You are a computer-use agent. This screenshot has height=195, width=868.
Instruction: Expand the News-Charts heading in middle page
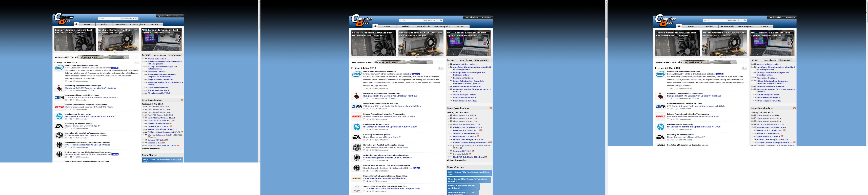tap(455, 167)
